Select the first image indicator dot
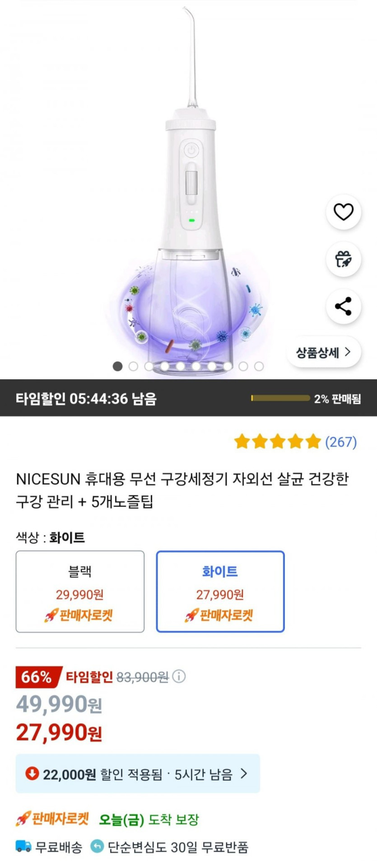 (117, 366)
